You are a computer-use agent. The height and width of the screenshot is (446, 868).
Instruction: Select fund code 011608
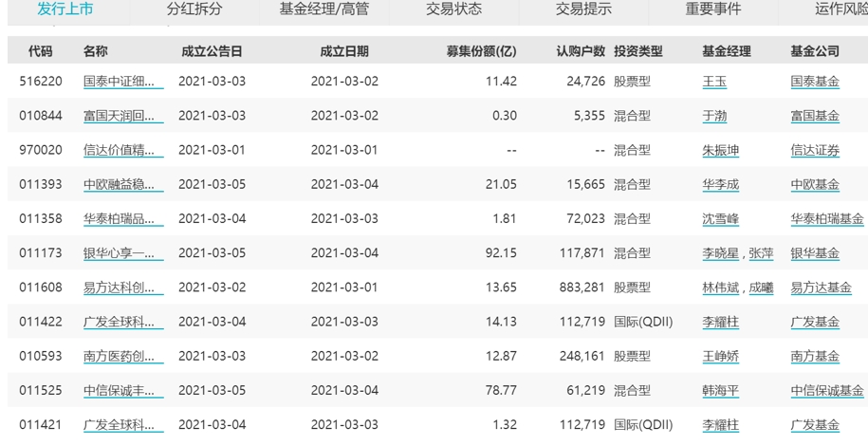pyautogui.click(x=41, y=288)
